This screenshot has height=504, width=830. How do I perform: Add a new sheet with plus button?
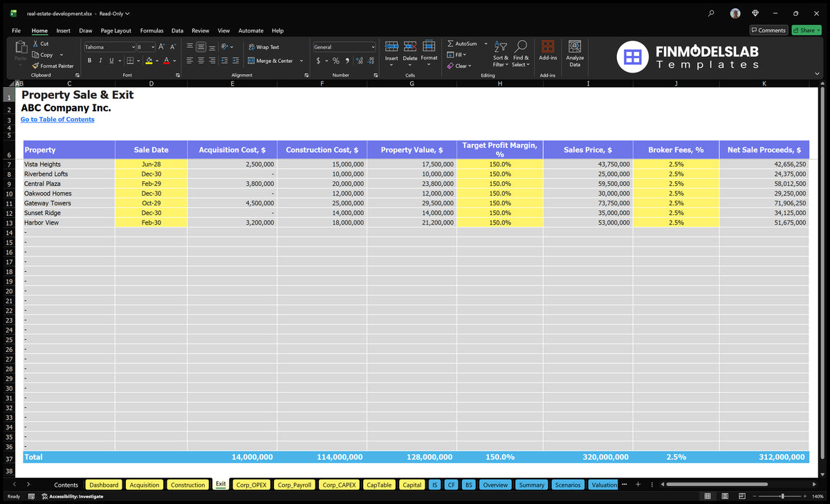(638, 485)
